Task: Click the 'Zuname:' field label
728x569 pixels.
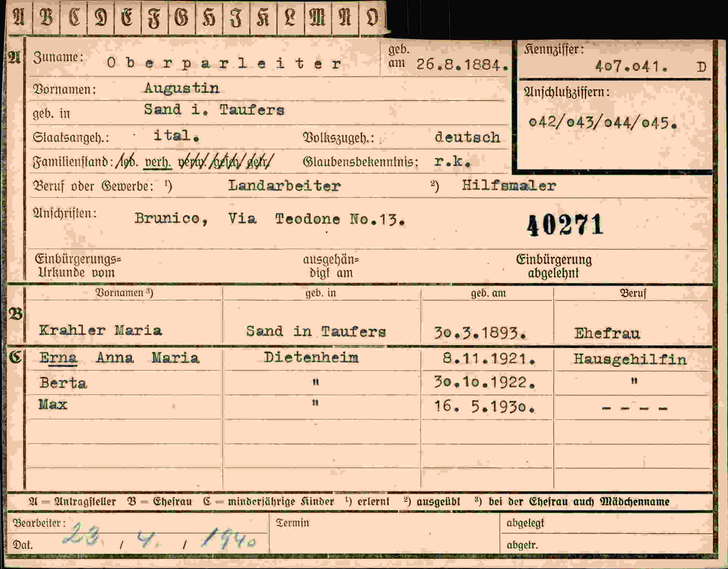Action: click(x=58, y=57)
